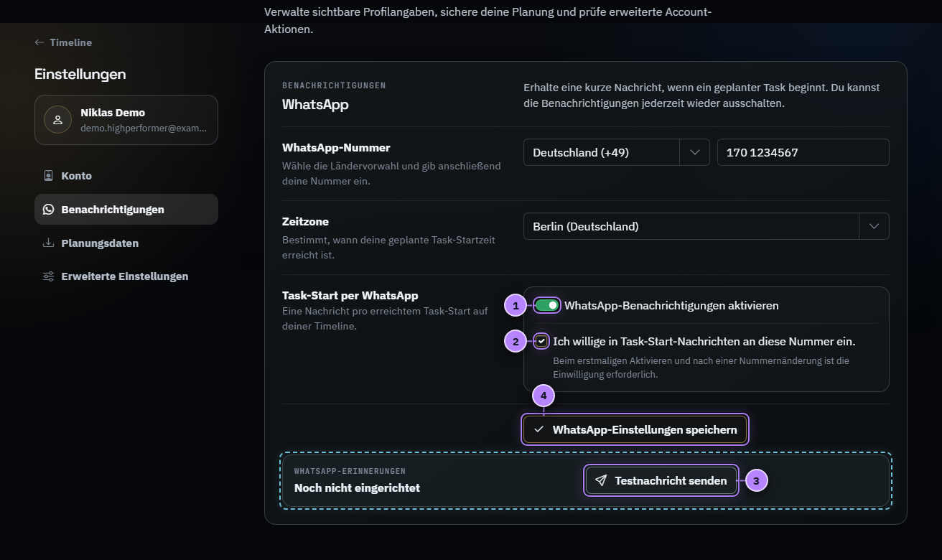Open the Niklas Demo profile card
This screenshot has height=560, width=942.
[126, 120]
